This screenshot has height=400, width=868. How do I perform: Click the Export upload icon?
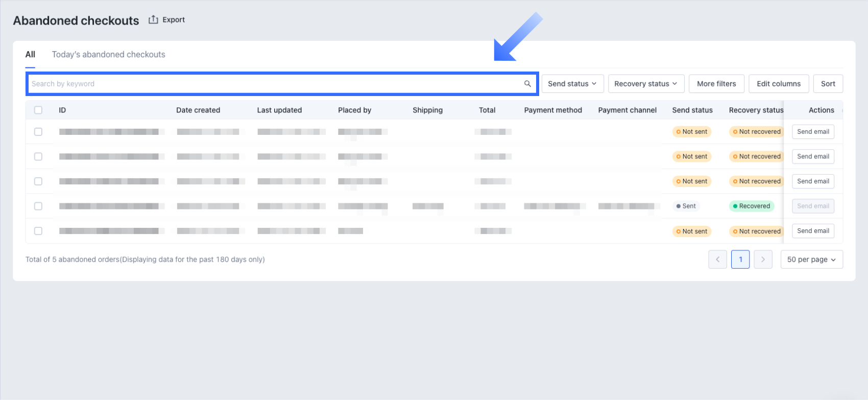tap(153, 19)
